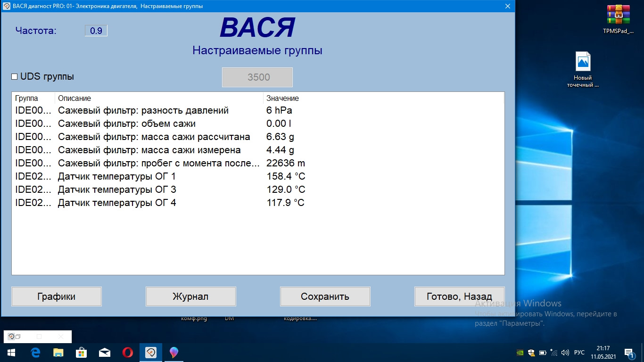This screenshot has width=644, height=362.
Task: Click the Описание column header
Action: tap(158, 98)
